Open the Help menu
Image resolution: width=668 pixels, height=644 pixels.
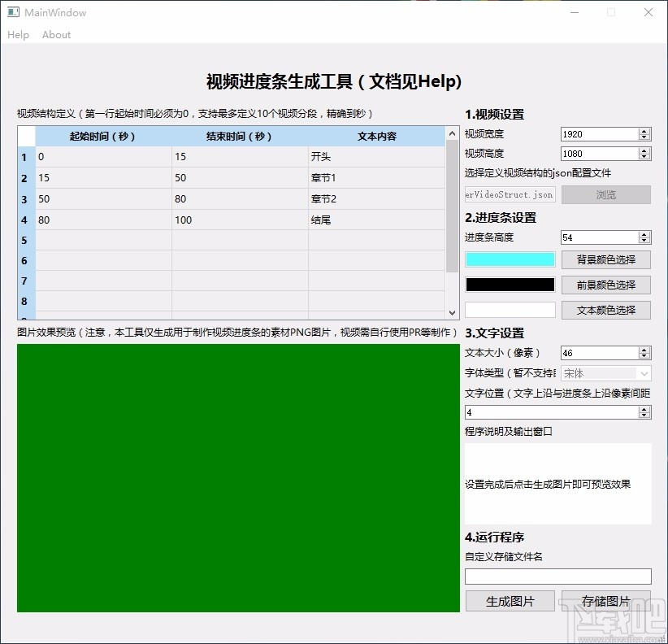[x=18, y=35]
